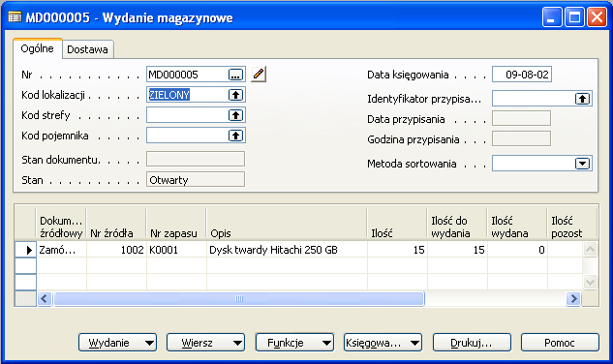This screenshot has height=364, width=613.
Task: Open the Nr field assist ellipsis button
Action: [235, 75]
